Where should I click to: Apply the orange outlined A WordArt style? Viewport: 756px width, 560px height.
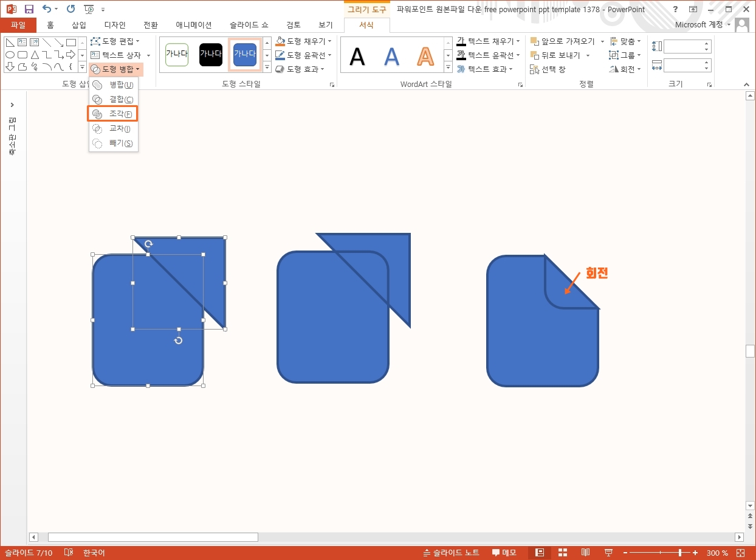point(426,57)
